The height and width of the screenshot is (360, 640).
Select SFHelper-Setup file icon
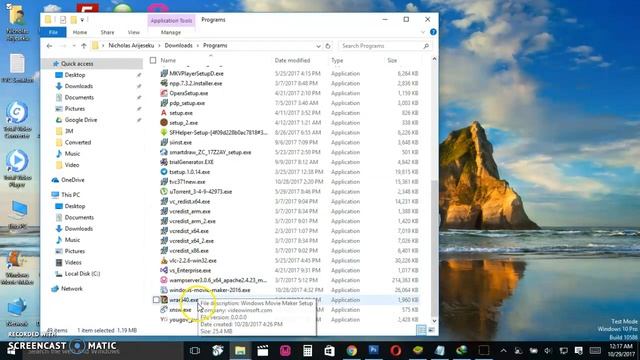(x=164, y=132)
